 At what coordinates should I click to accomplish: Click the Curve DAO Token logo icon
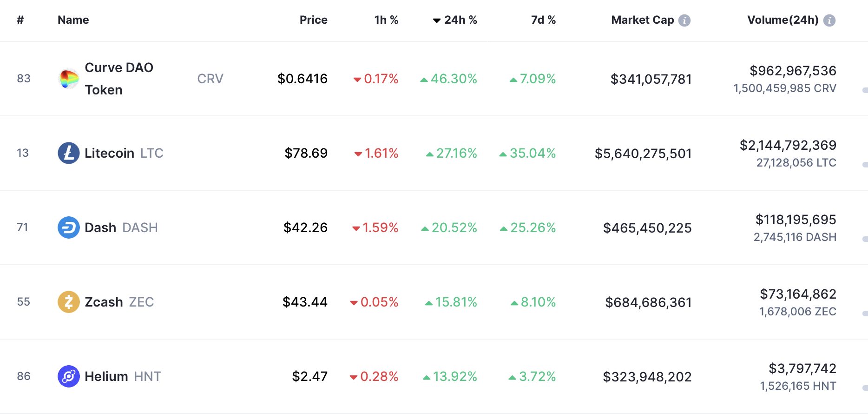69,79
